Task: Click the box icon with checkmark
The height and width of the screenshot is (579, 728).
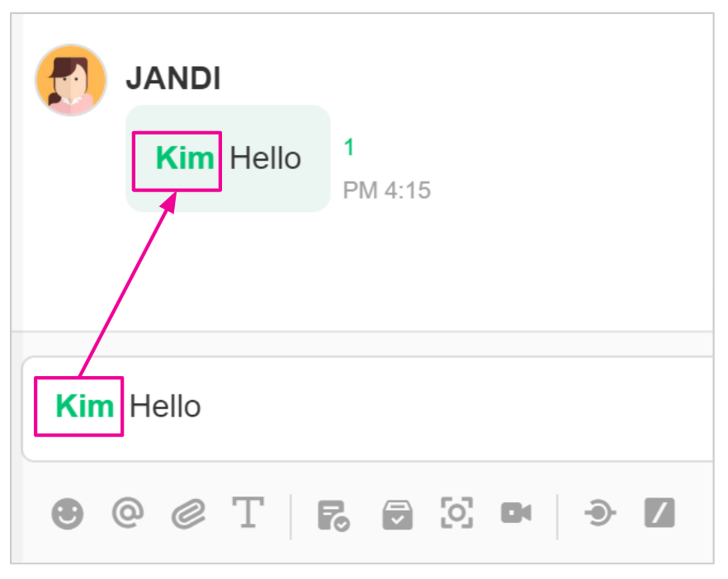Action: coord(396,515)
